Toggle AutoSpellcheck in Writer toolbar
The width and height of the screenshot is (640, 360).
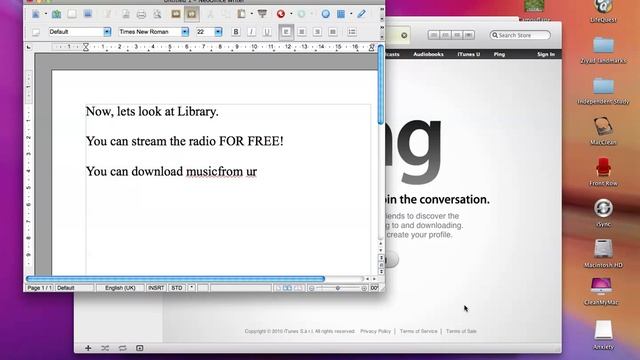click(191, 14)
